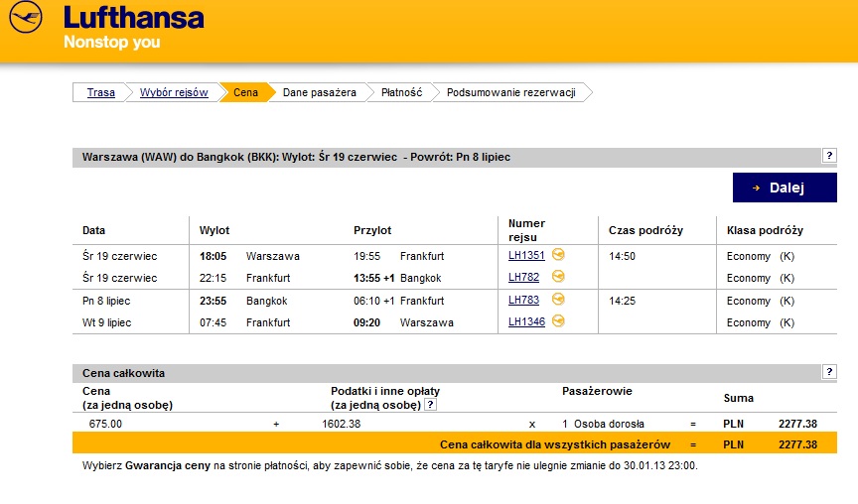Viewport: 858px width, 504px height.
Task: Click 07:45 Frankfurt departure
Action: pos(244,322)
